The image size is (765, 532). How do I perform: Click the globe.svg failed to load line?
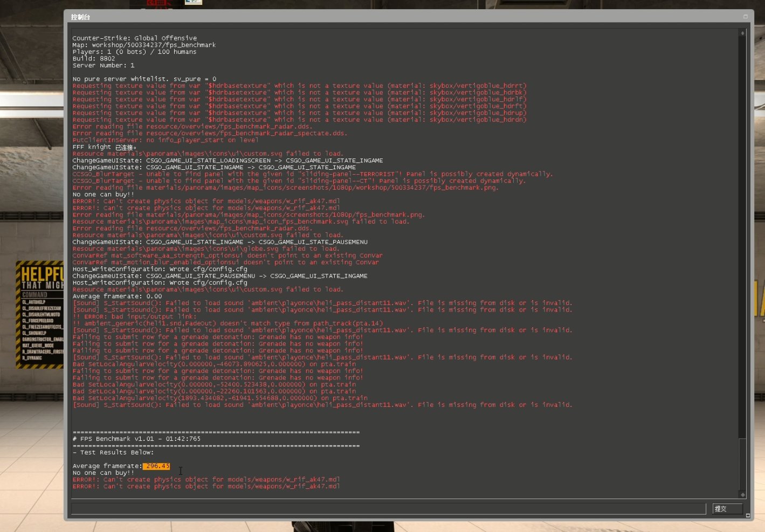[x=206, y=249]
